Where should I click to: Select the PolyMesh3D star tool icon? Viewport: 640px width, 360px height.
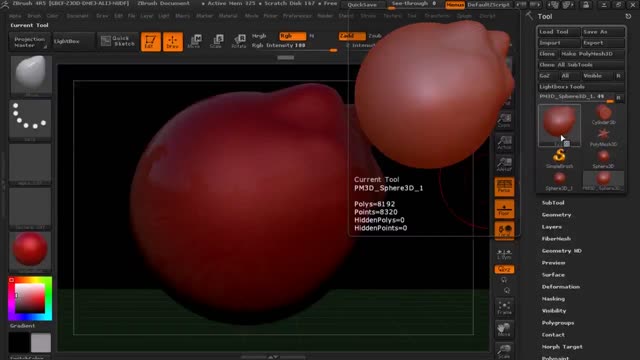(603, 137)
